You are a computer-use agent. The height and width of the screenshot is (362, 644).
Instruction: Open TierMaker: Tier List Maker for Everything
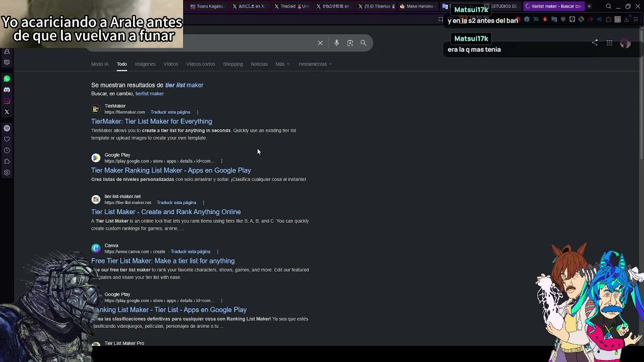[151, 121]
